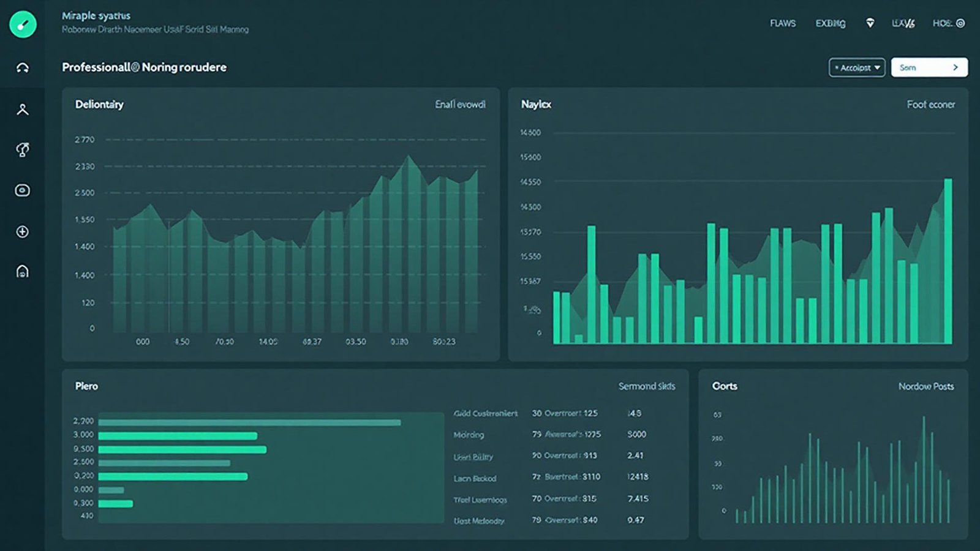Click the lightbulb icon in the sidebar
Viewport: 980px width, 551px height.
23,150
